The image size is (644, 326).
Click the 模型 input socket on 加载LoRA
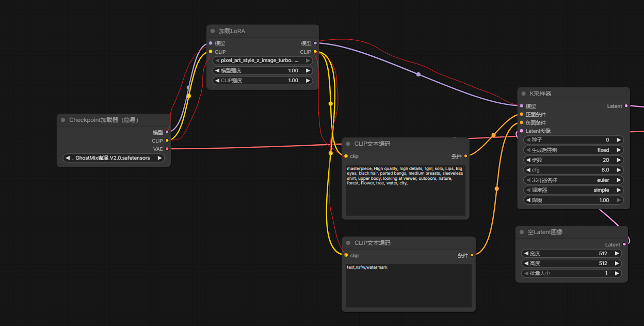tap(211, 43)
